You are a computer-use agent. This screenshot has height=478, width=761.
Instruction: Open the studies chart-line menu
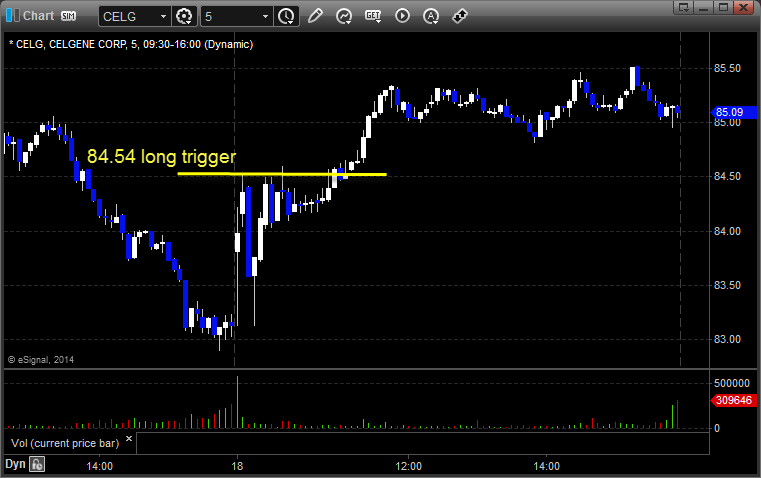coord(344,16)
